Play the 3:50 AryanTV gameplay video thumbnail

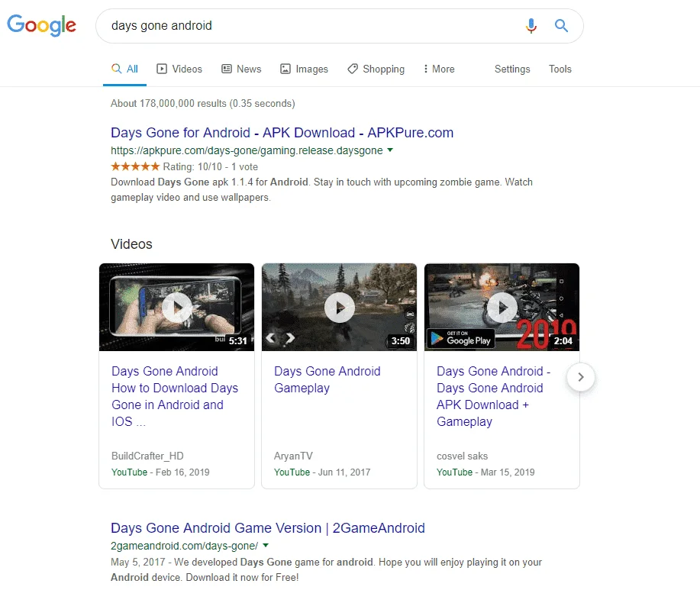click(339, 307)
